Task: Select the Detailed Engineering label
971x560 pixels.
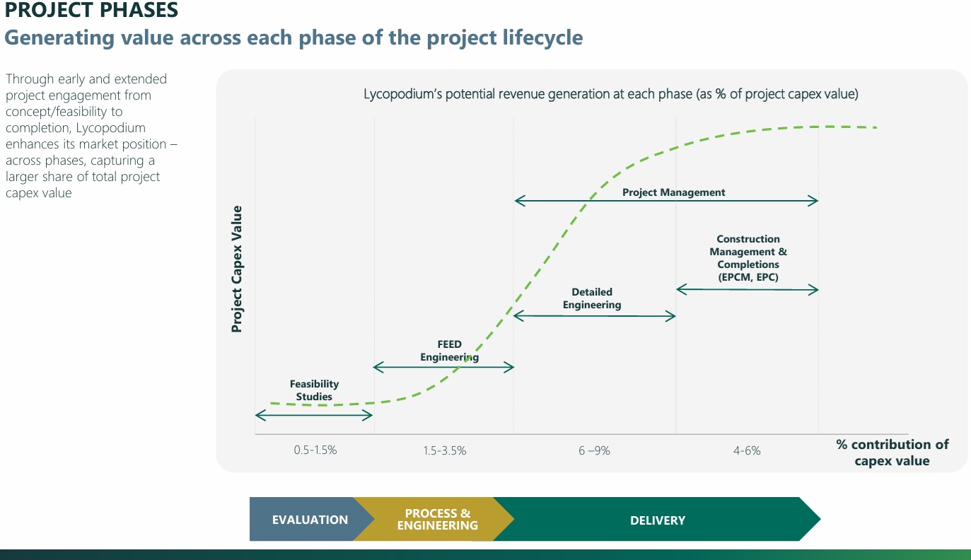Action: tap(592, 298)
